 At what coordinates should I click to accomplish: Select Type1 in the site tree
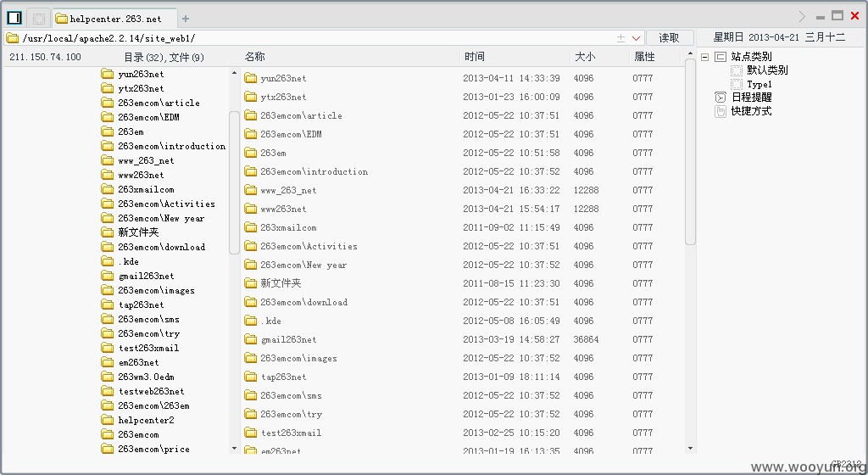click(x=759, y=84)
